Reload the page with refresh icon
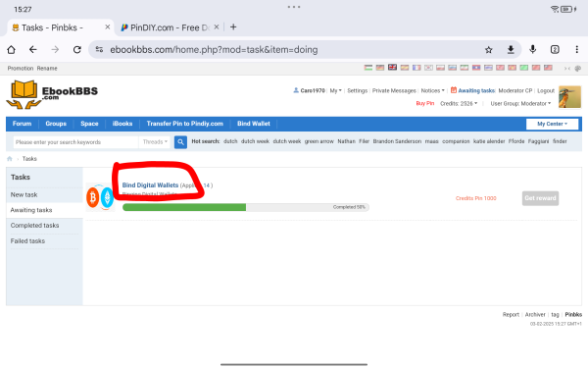 tap(77, 50)
